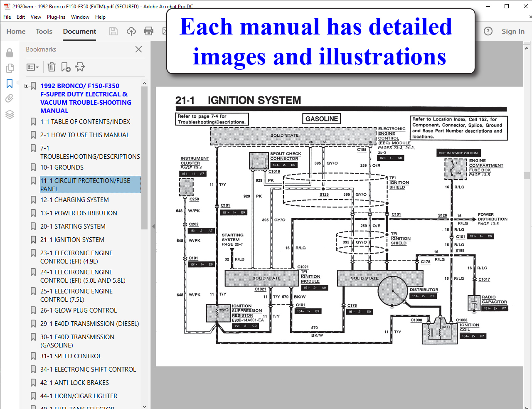
Task: Click the 21-1 Ignition System page heading
Action: (x=238, y=100)
